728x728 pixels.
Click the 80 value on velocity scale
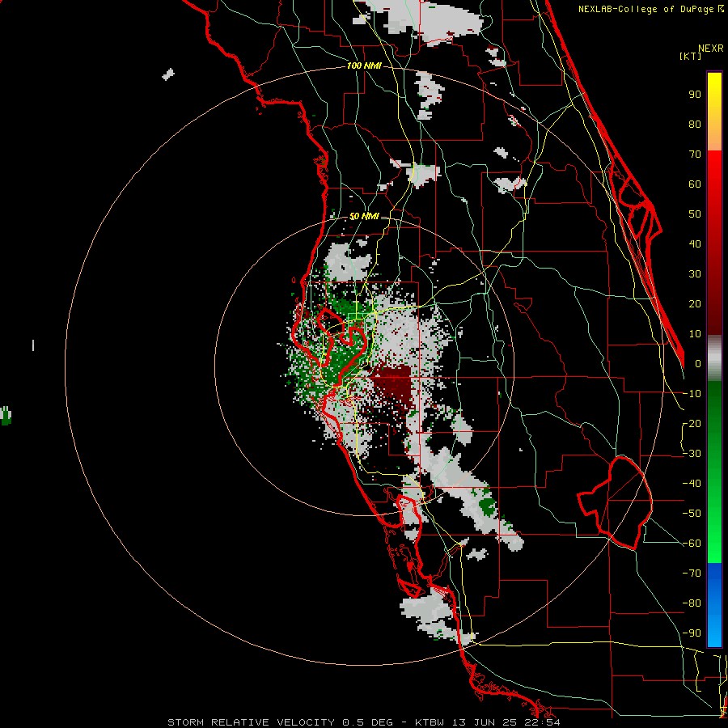coord(695,124)
